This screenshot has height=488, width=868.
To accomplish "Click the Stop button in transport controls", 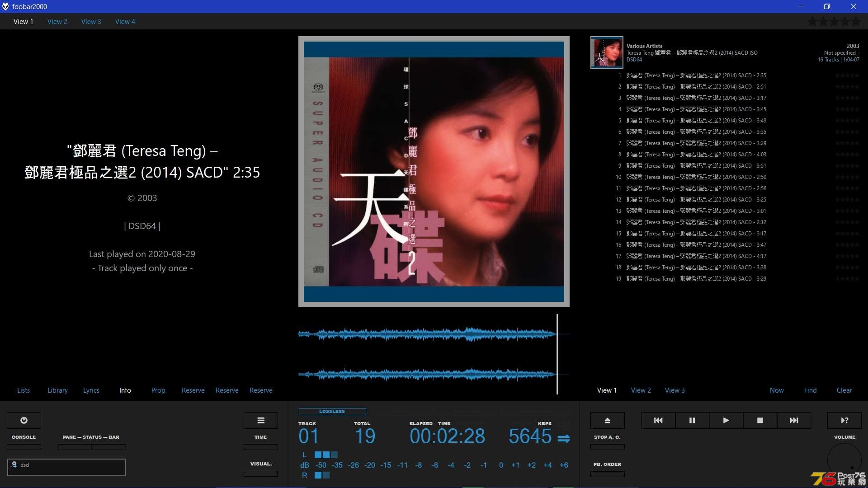I will (760, 420).
